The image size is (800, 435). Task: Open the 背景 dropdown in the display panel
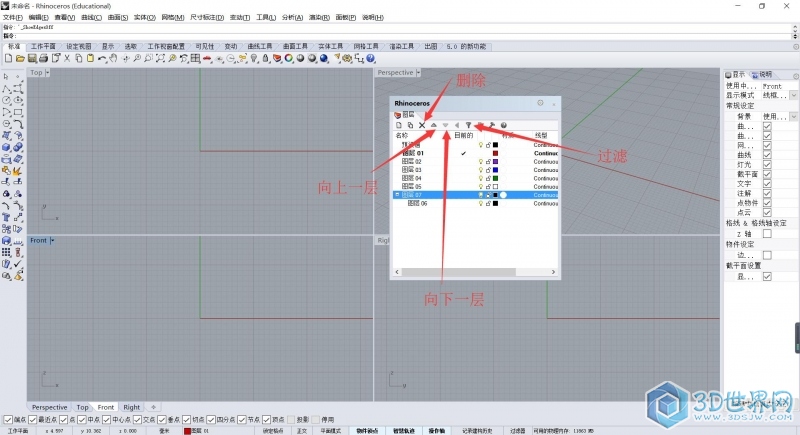click(x=793, y=117)
